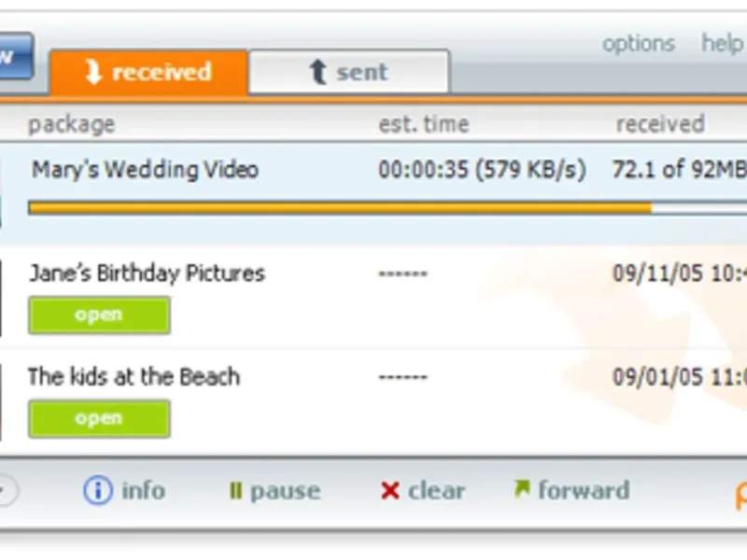Open the options link
Image resolution: width=747 pixels, height=560 pixels.
pos(638,44)
